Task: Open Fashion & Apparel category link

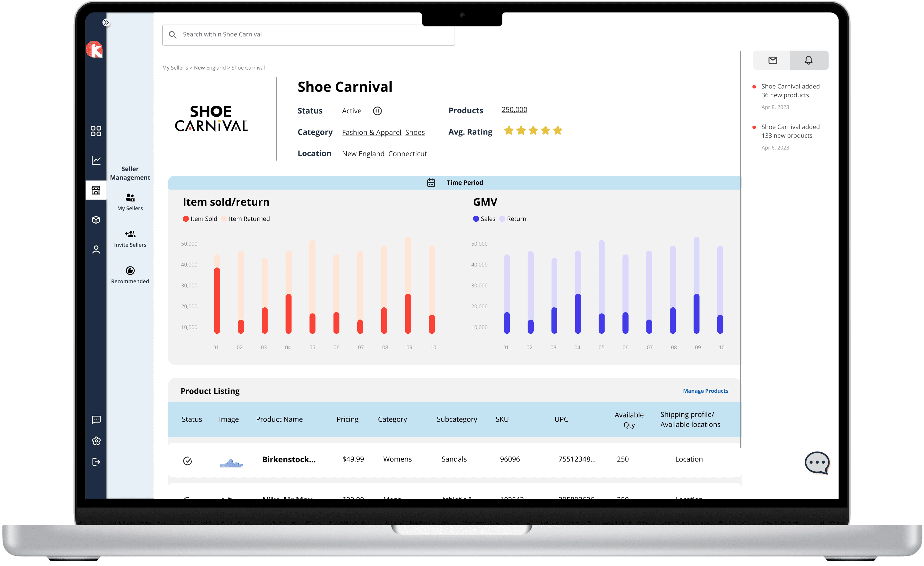Action: coord(372,132)
